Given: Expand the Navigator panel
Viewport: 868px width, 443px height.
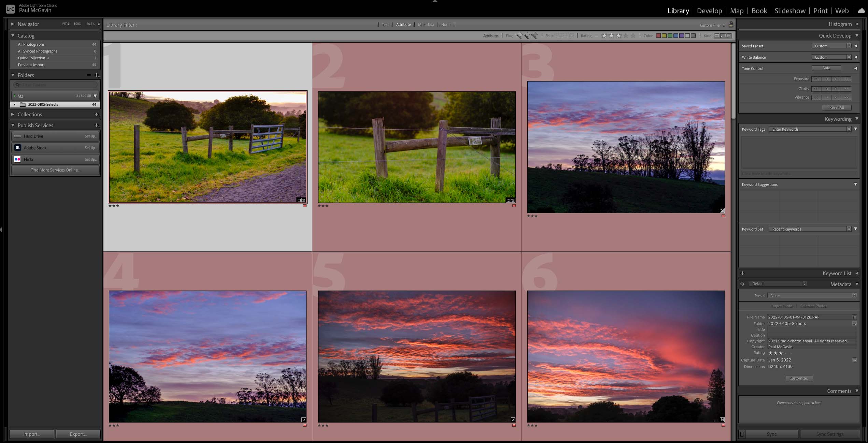Looking at the screenshot, I should tap(13, 24).
